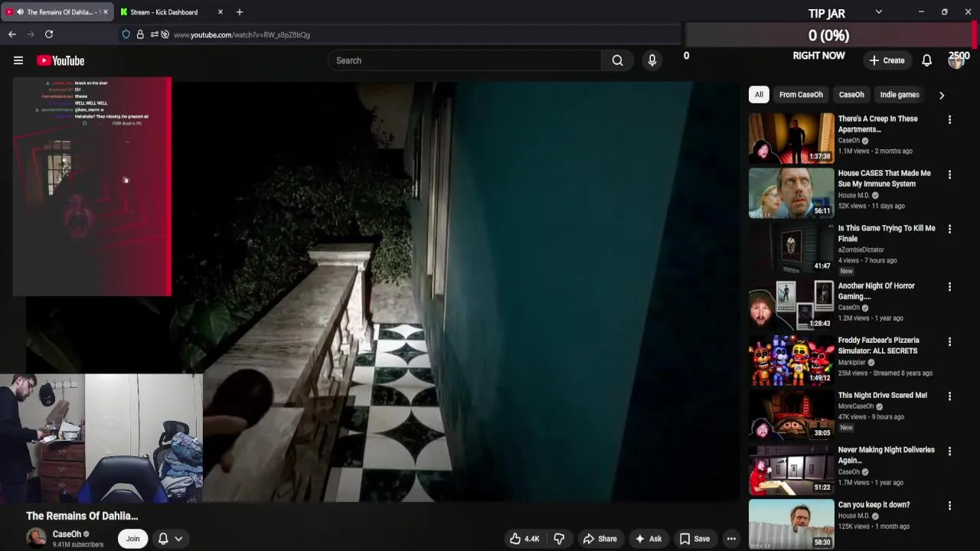The height and width of the screenshot is (551, 980).
Task: Select the From CaseOh chip
Action: pyautogui.click(x=801, y=95)
